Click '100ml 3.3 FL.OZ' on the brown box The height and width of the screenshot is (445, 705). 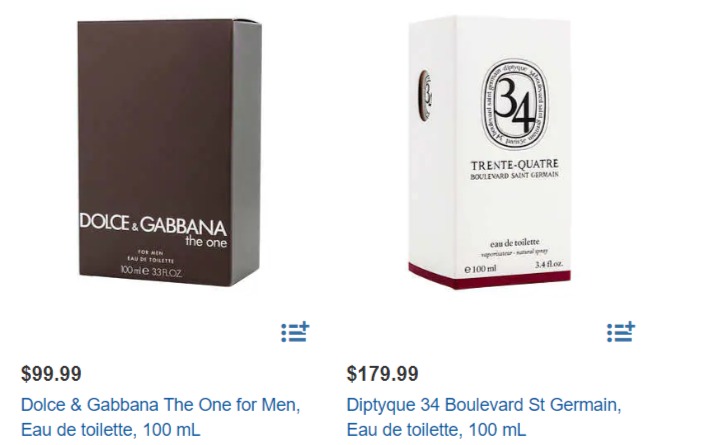click(x=151, y=271)
